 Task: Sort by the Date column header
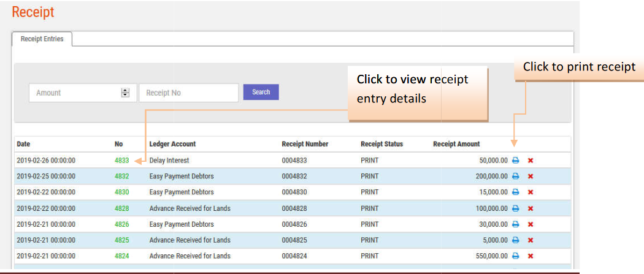tap(23, 144)
